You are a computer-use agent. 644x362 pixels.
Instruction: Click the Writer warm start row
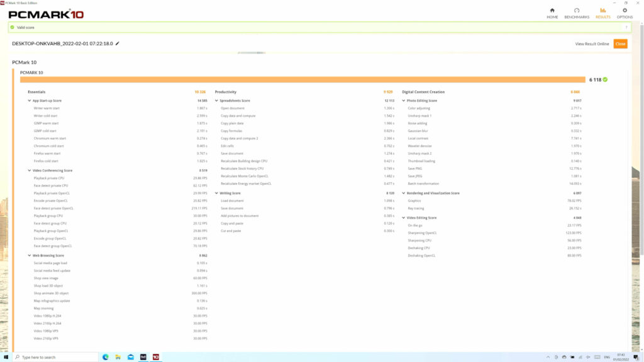tap(120, 108)
